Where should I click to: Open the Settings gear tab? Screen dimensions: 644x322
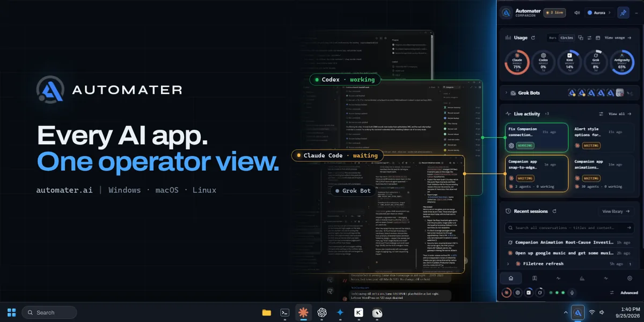tap(630, 278)
